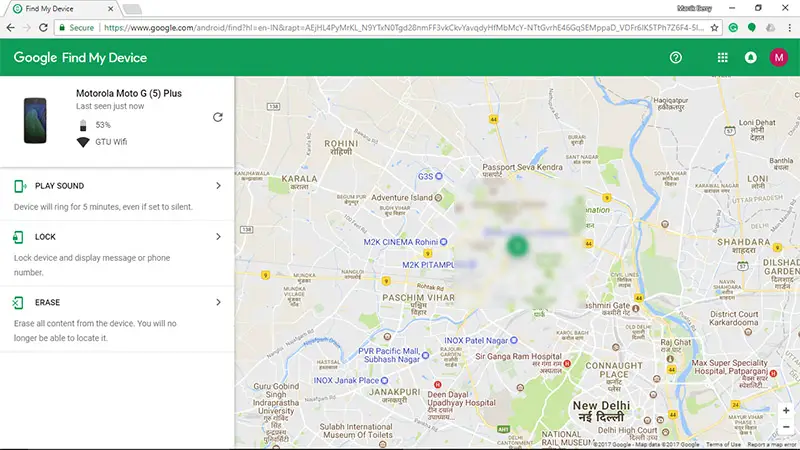800x450 pixels.
Task: Click Report a map error link
Action: point(773,444)
